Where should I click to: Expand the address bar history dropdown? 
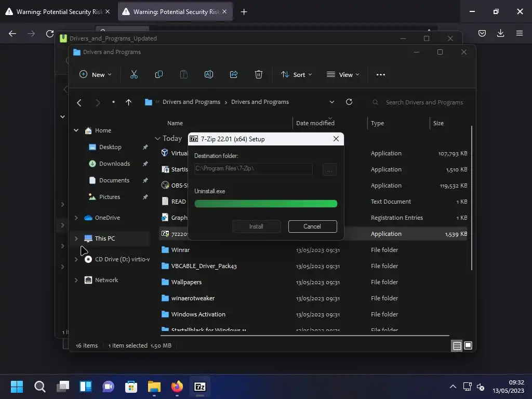(332, 102)
